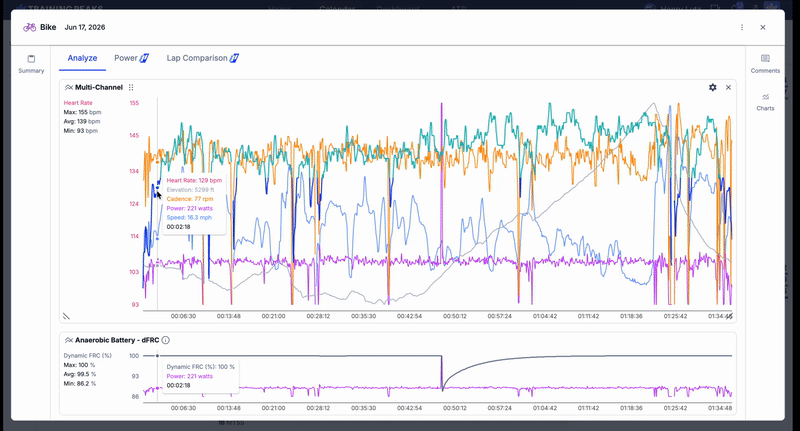Click the Bike workout type icon
This screenshot has width=800, height=431.
click(x=30, y=27)
